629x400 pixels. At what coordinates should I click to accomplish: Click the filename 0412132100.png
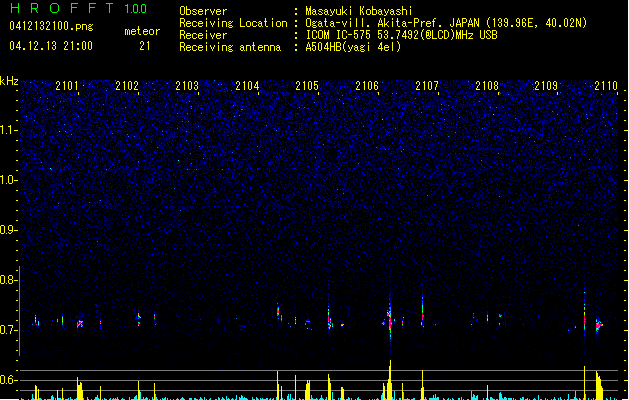[x=51, y=27]
